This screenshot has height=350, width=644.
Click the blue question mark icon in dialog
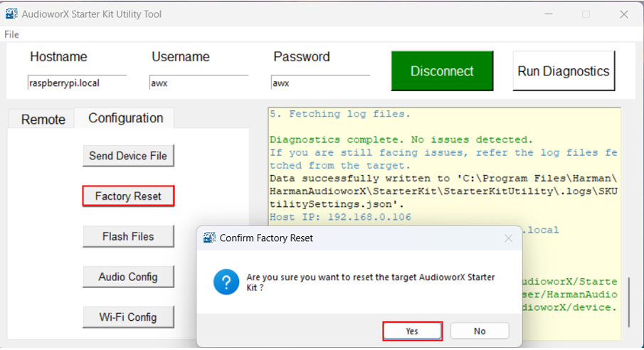226,282
